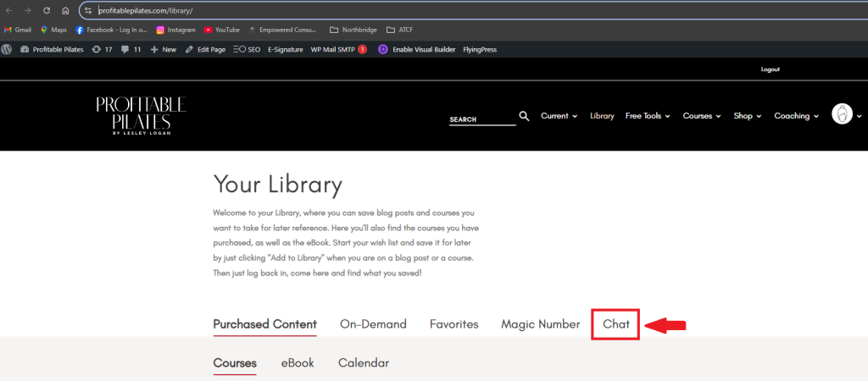Image resolution: width=868 pixels, height=381 pixels.
Task: Expand the Current dropdown menu
Action: tap(559, 116)
